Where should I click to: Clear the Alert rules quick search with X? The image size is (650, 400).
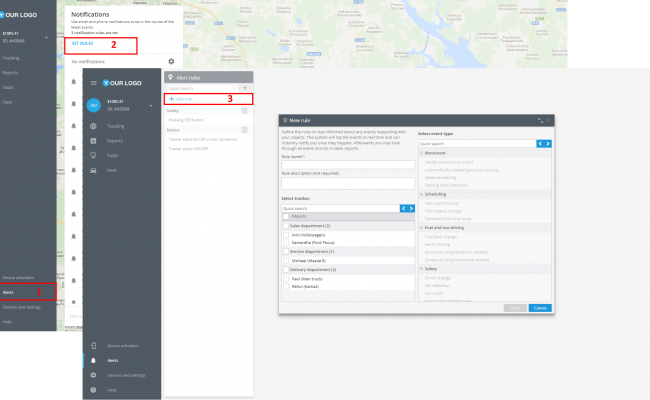[234, 88]
